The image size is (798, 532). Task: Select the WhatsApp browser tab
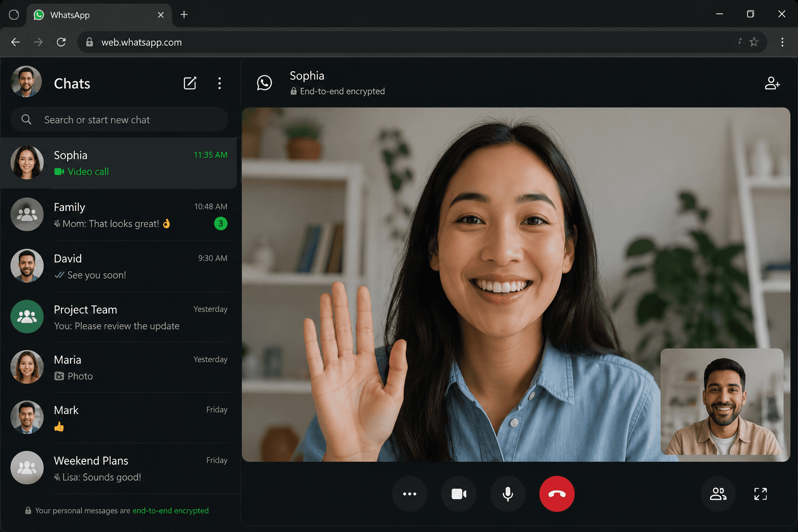[99, 15]
